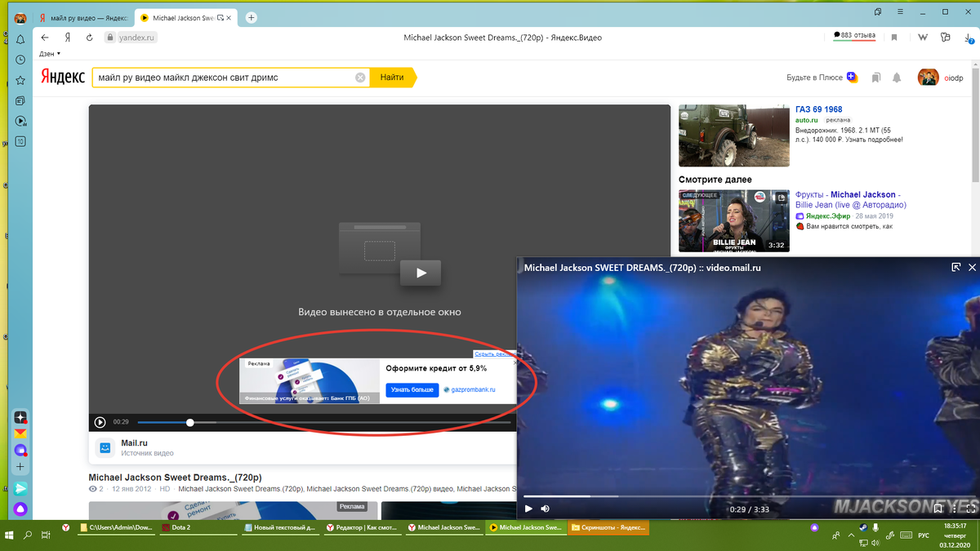The image size is (980, 551).
Task: Open the Billie Jean video thumbnail
Action: coord(734,221)
